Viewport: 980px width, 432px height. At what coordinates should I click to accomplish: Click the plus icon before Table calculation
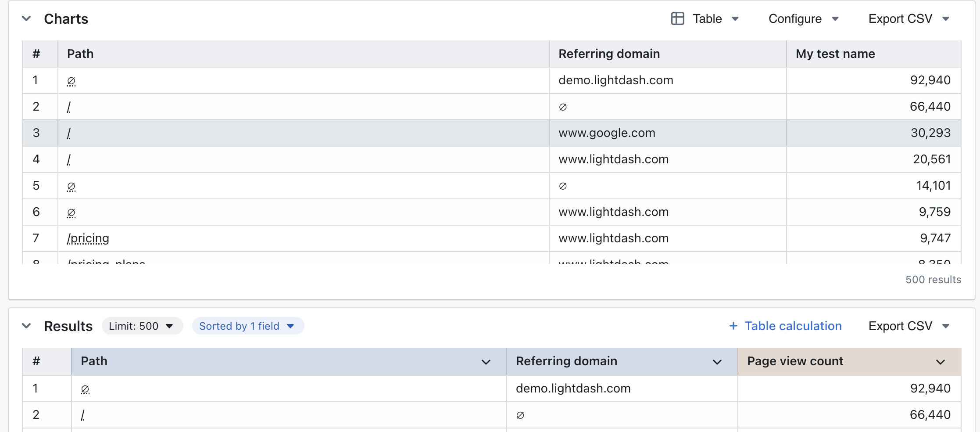[x=733, y=326]
